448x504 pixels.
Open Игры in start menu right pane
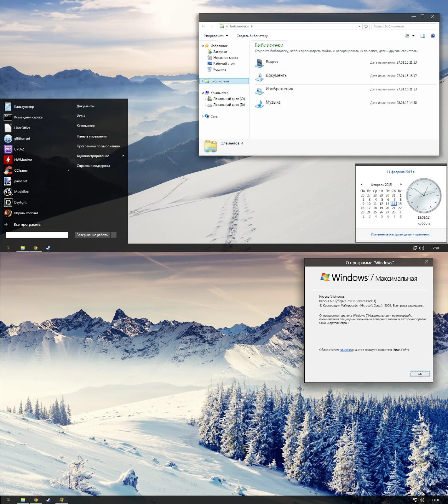pos(81,116)
